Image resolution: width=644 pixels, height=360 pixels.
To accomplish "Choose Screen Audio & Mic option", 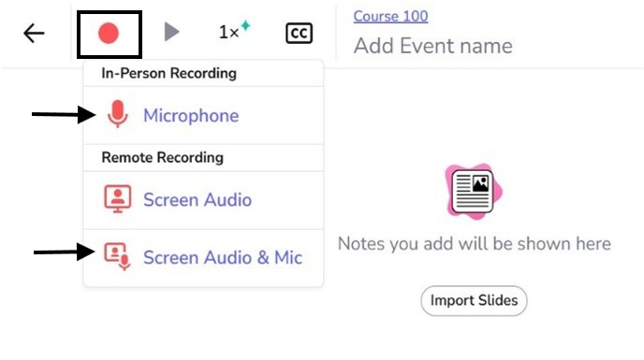I will [203, 257].
